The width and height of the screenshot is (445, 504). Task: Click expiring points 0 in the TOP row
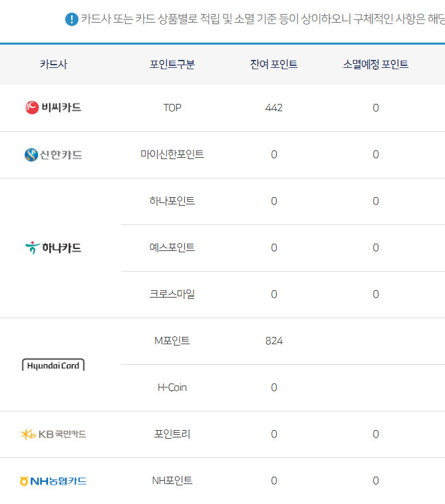(376, 108)
